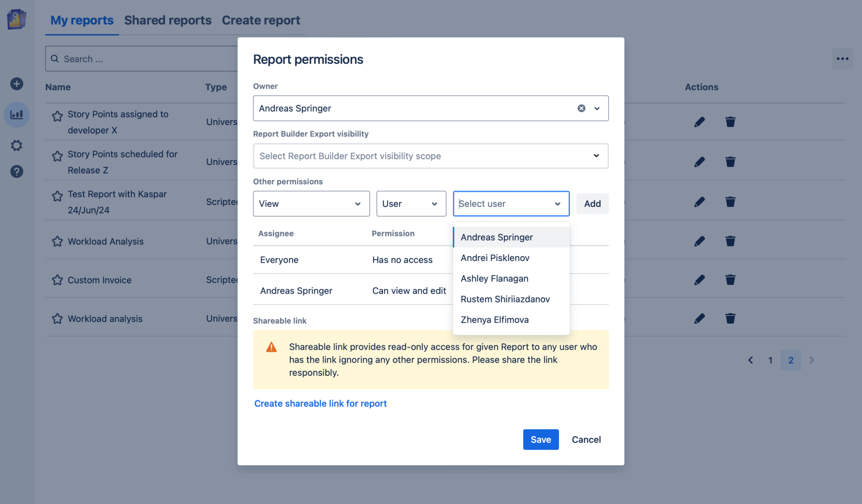Save the report permissions

[x=541, y=439]
